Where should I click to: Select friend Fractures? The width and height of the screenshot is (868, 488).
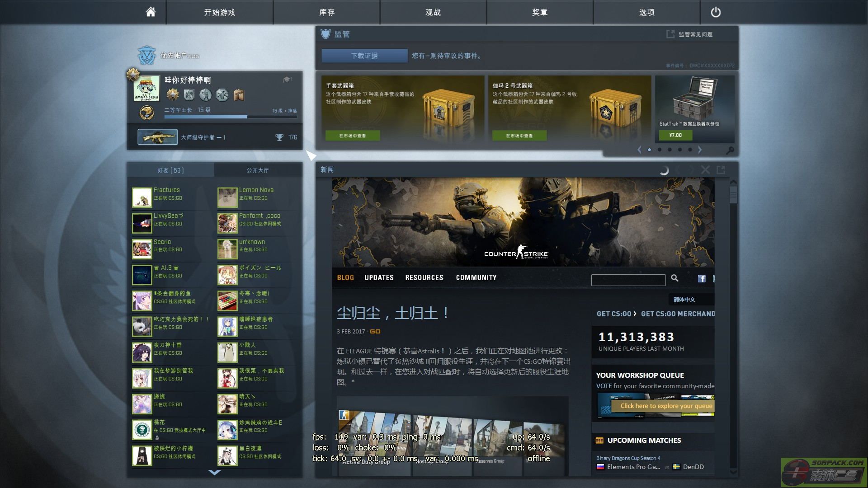174,197
